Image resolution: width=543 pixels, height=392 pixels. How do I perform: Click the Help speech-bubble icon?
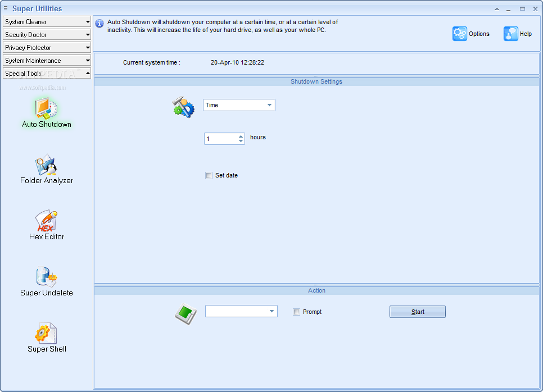tap(511, 34)
